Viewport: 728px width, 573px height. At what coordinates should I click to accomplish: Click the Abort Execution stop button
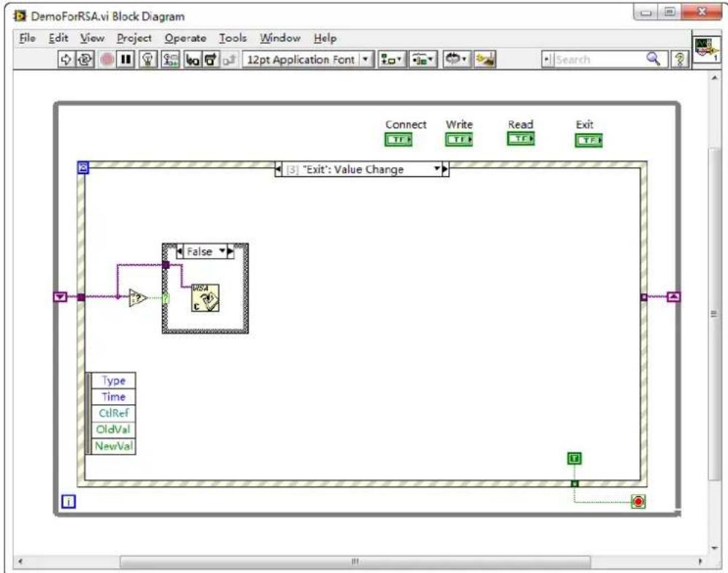(x=107, y=59)
